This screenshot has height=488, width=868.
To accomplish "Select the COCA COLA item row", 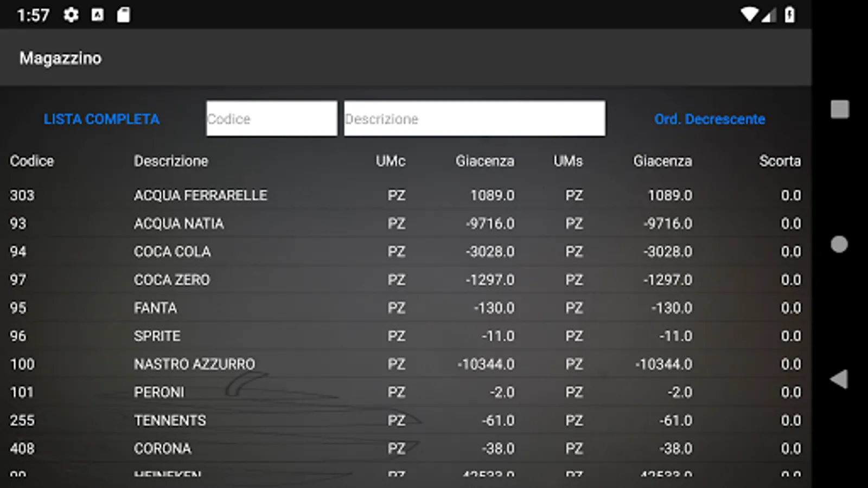I will 172,252.
